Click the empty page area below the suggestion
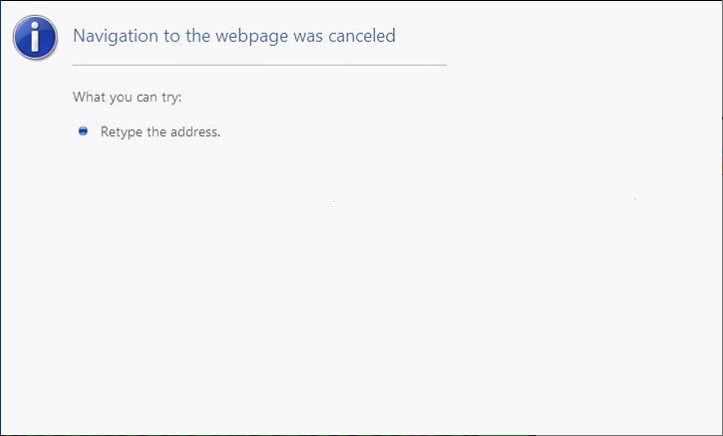The image size is (723, 436). click(362, 286)
